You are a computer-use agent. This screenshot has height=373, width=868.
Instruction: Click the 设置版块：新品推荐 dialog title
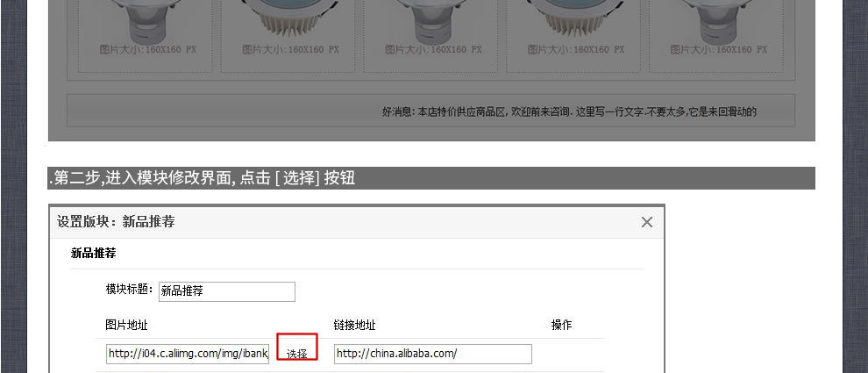[x=116, y=222]
